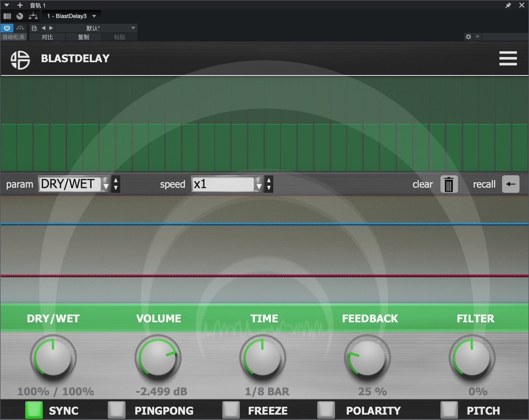Viewport: 529px width, 420px height.
Task: Enable the FREEZE toggle
Action: [231, 410]
